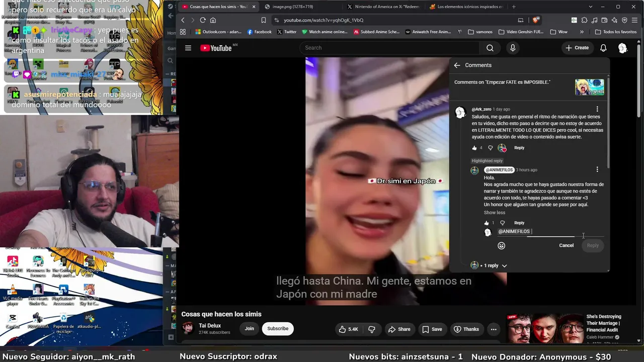Show hidden bookmarks overflow chevron

[582, 32]
